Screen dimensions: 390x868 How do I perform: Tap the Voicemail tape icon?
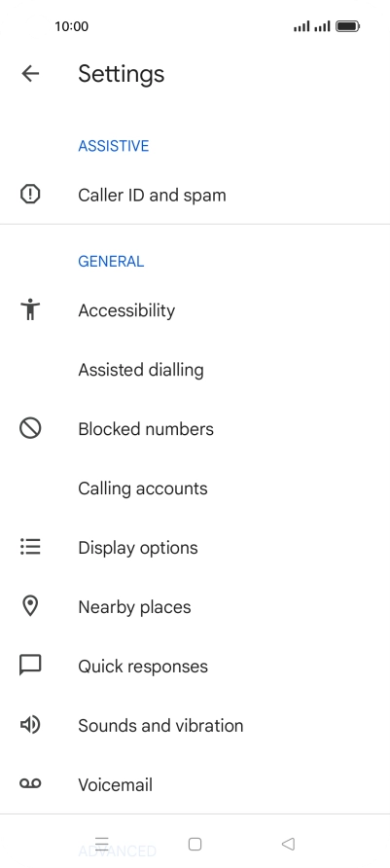point(30,784)
